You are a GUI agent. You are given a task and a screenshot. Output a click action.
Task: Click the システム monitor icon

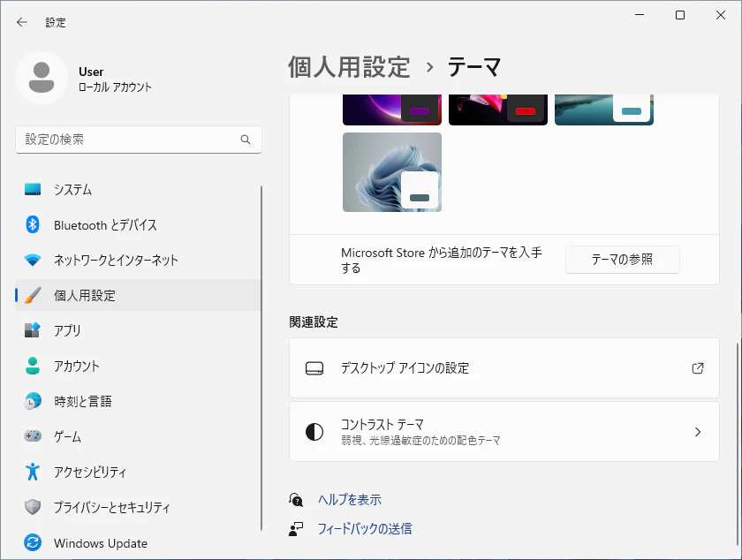[x=33, y=189]
